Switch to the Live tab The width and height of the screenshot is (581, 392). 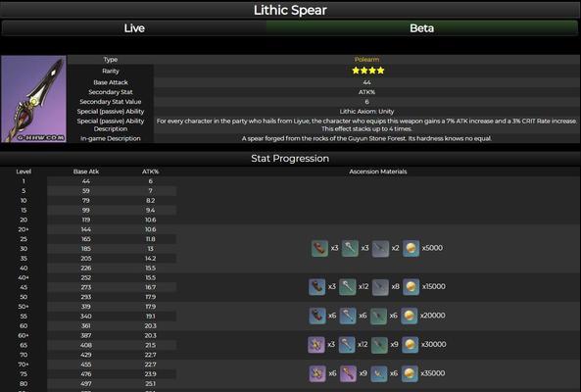134,28
